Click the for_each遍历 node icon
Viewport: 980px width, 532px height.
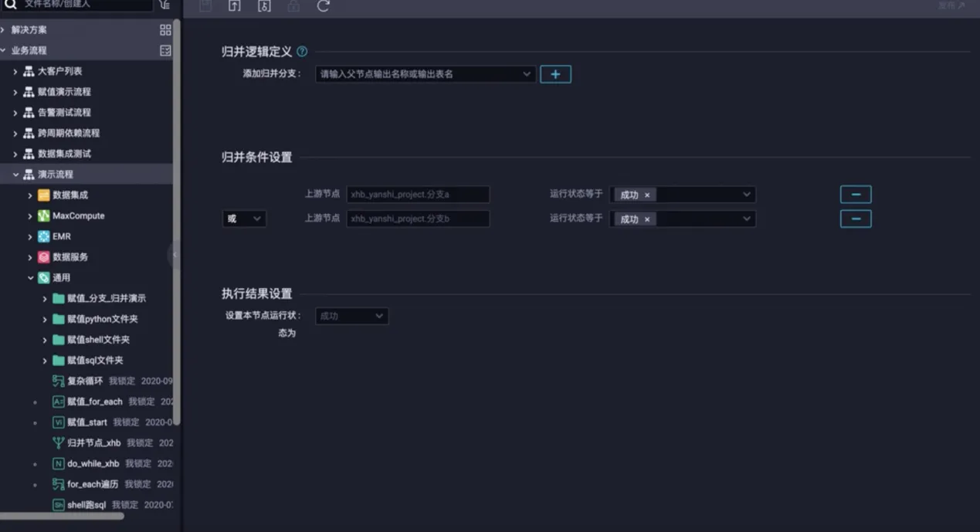[x=58, y=484]
